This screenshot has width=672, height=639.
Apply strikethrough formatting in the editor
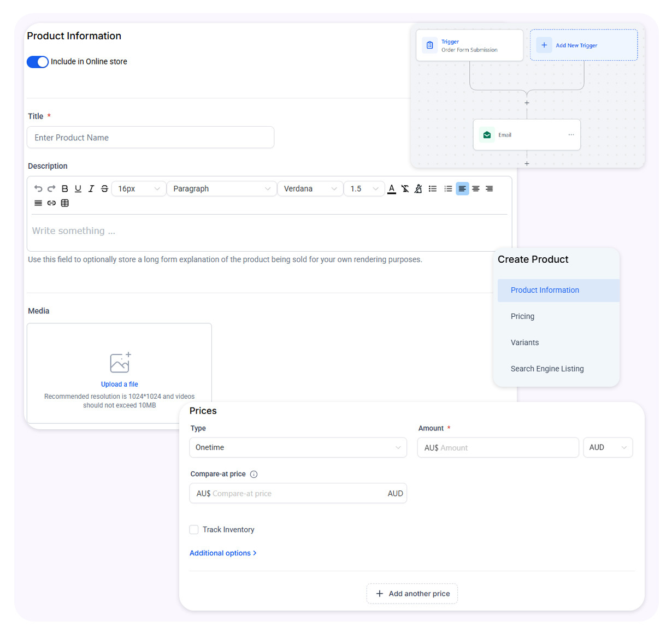[x=104, y=188]
